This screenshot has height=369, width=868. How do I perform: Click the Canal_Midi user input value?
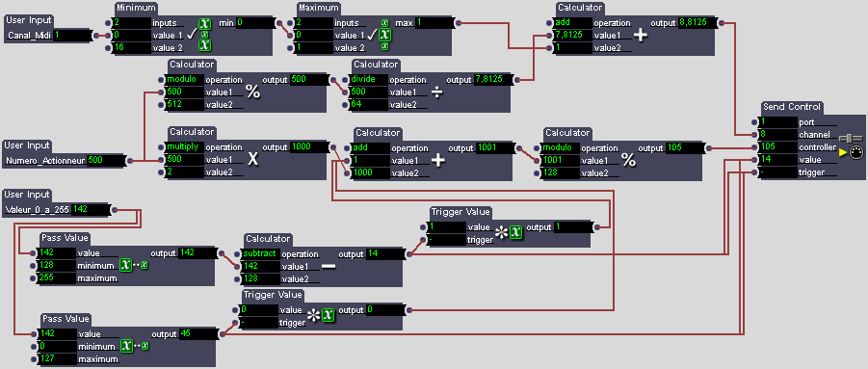pyautogui.click(x=72, y=36)
